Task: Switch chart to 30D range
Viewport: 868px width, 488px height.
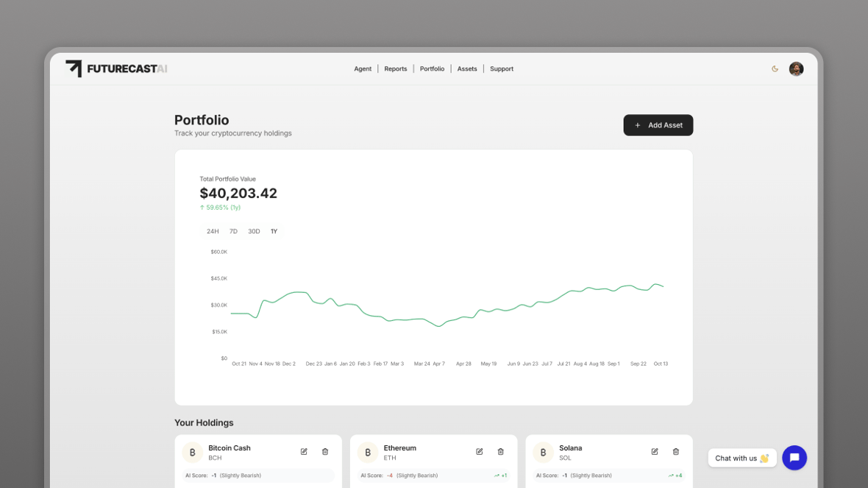Action: click(254, 232)
